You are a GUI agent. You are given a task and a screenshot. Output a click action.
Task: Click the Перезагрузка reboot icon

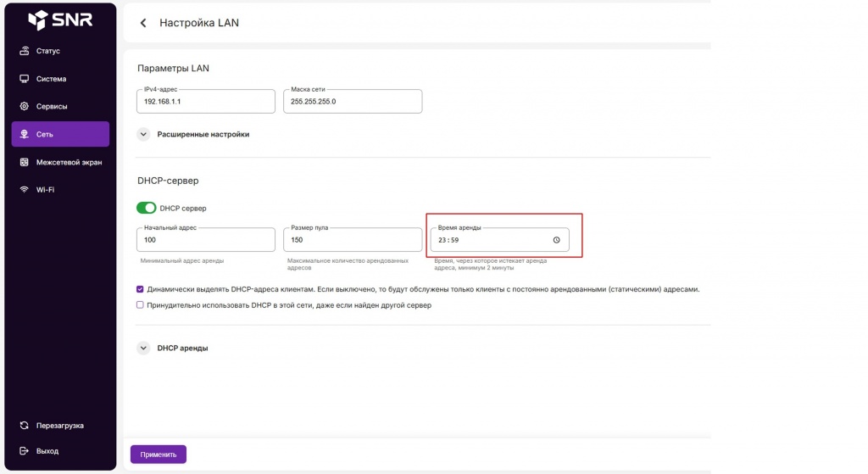tap(25, 426)
